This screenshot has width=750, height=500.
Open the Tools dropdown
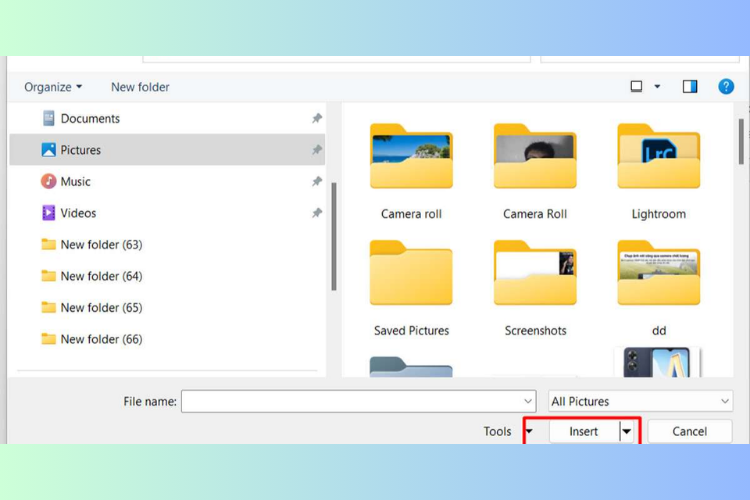(507, 432)
